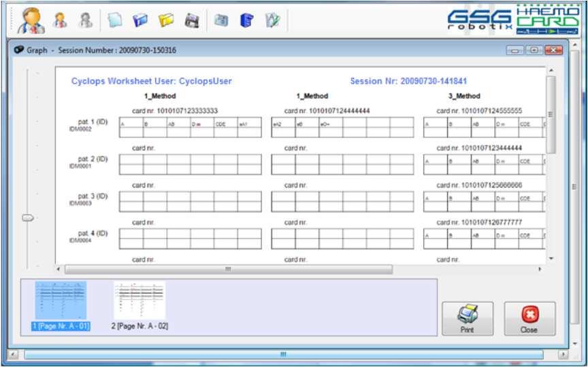The height and width of the screenshot is (367, 588).
Task: Click the blue cabinet archive icon
Action: (x=246, y=20)
